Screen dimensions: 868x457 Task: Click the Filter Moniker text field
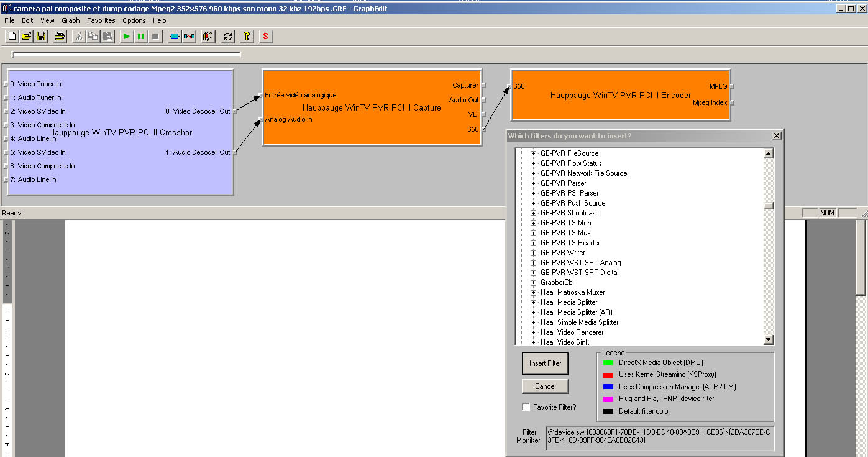660,438
